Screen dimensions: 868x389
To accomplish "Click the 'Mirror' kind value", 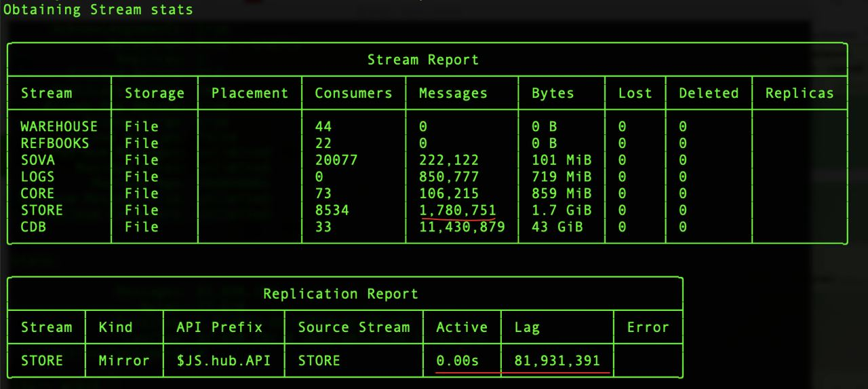I will (124, 360).
